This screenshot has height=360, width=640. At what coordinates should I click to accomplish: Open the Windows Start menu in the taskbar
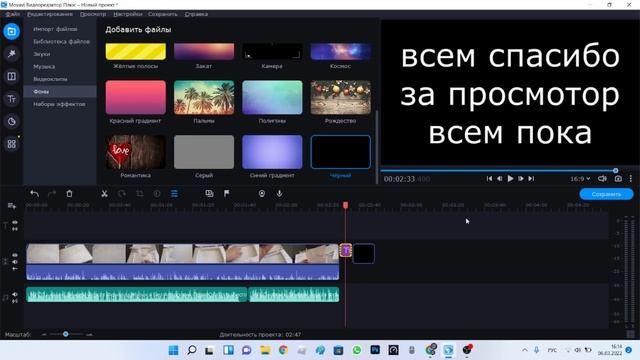click(x=173, y=350)
